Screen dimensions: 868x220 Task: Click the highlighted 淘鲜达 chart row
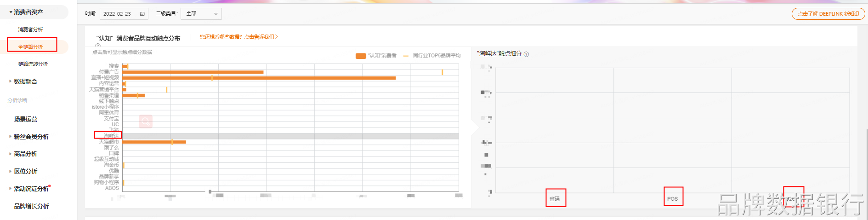(290, 136)
